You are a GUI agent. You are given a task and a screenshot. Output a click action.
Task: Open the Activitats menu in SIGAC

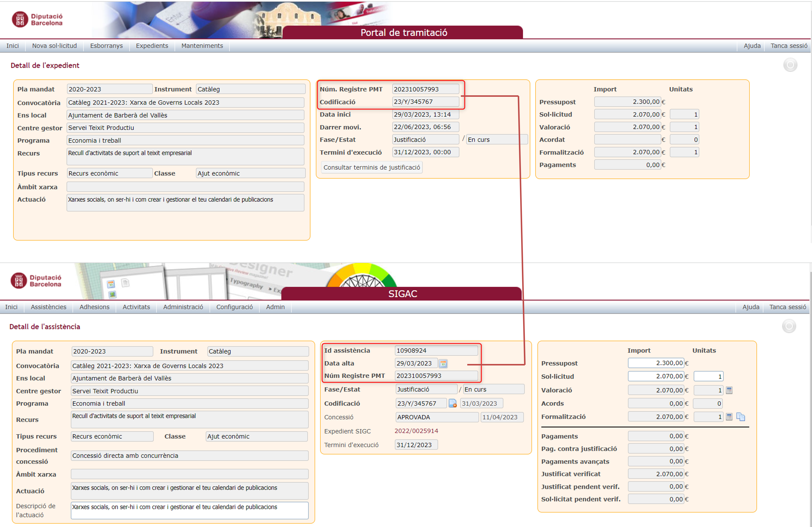point(137,307)
